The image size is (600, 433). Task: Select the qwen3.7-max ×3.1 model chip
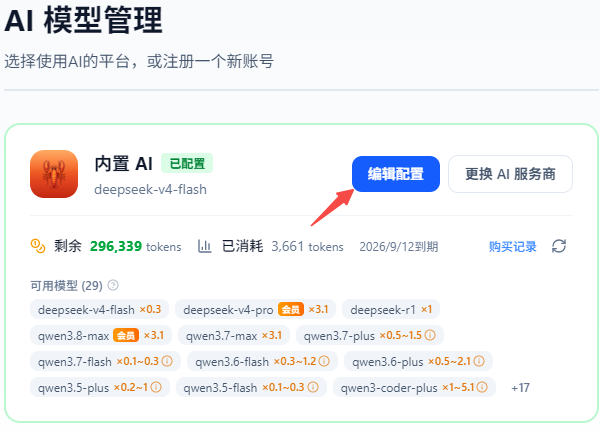point(233,335)
